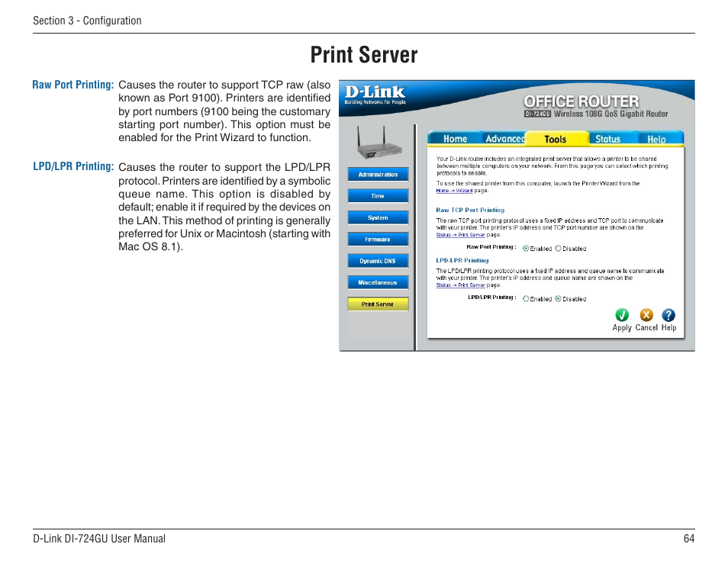Click the blue Help question mark icon
The height and width of the screenshot is (563, 728).
tap(668, 315)
